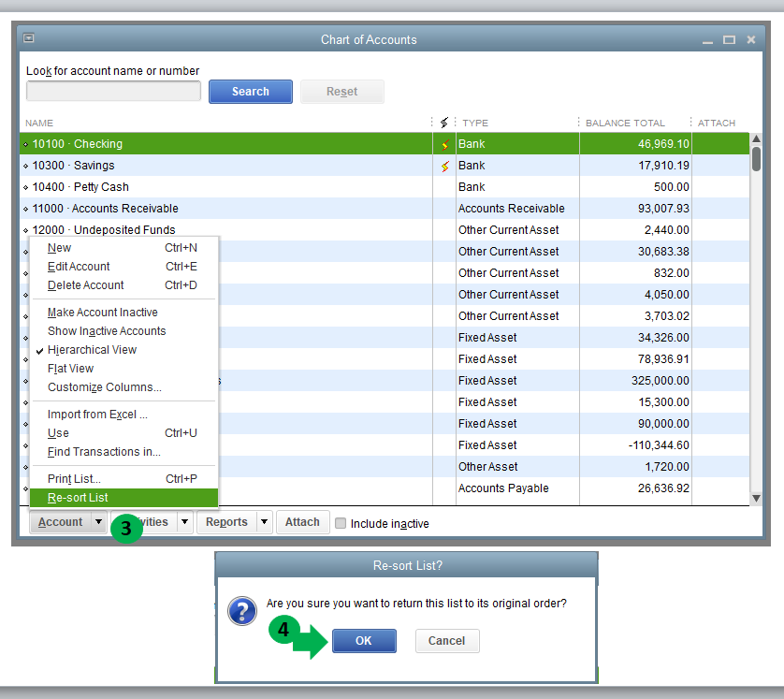
Task: Click the balance 46,969.10 cell
Action: tap(635, 144)
